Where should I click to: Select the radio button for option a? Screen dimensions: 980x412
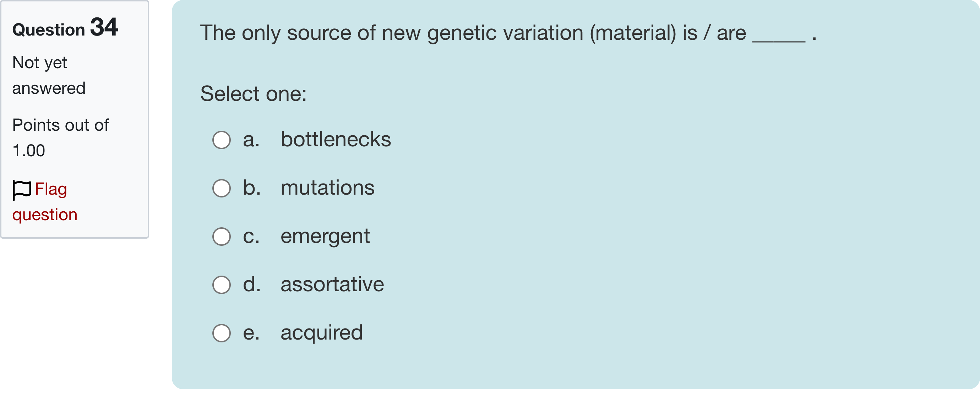(x=222, y=140)
